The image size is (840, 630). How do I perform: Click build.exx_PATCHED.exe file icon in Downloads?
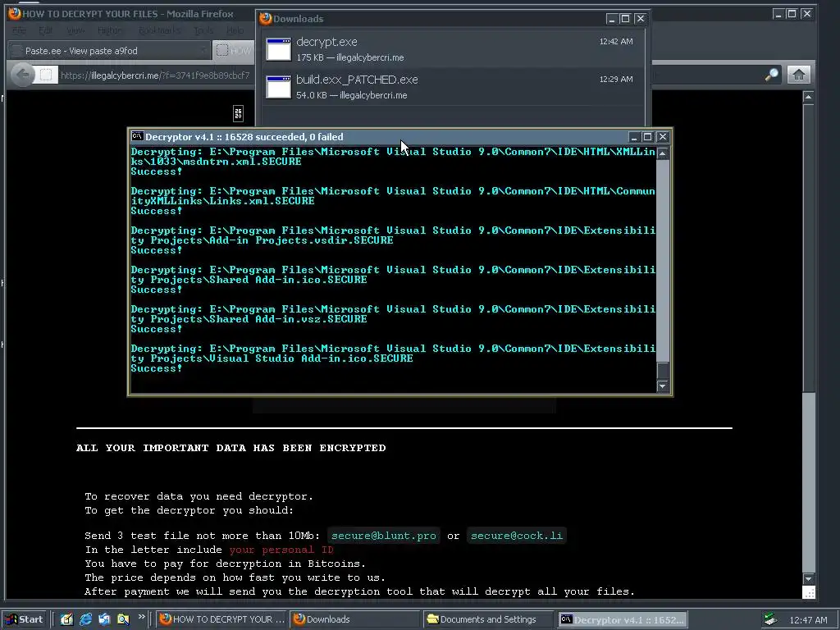[x=279, y=87]
